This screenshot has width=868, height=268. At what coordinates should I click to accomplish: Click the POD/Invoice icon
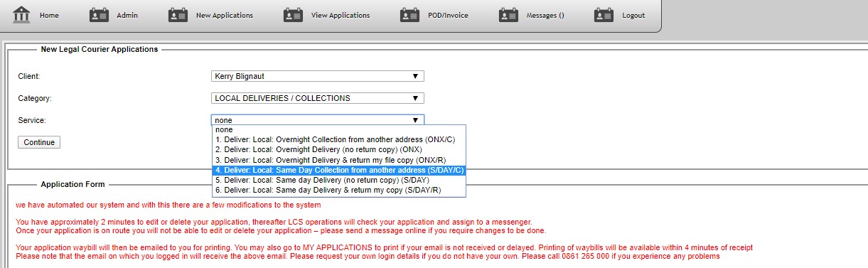(409, 15)
